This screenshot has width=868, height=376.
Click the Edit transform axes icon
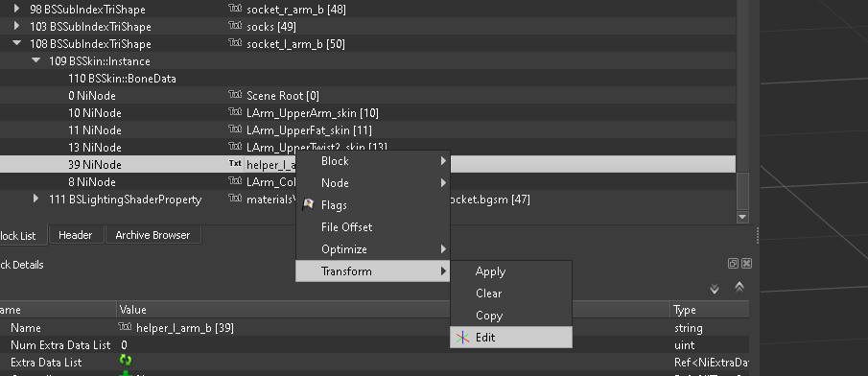(x=462, y=338)
